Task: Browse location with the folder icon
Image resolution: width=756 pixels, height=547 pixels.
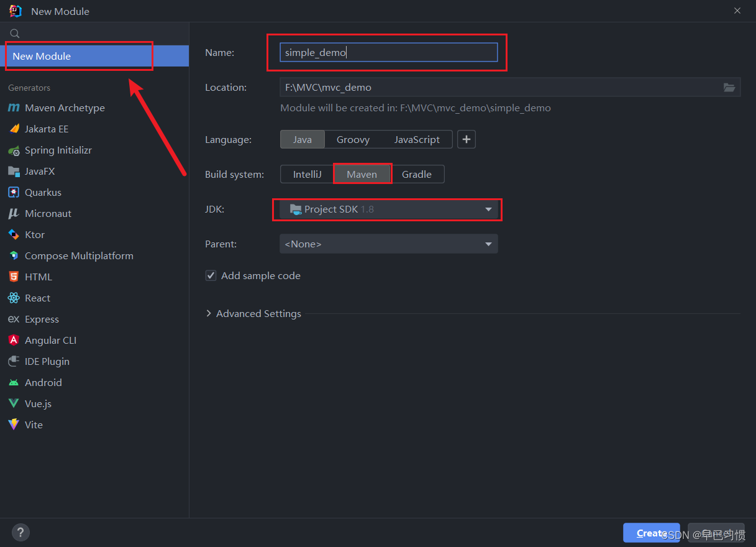Action: 729,88
